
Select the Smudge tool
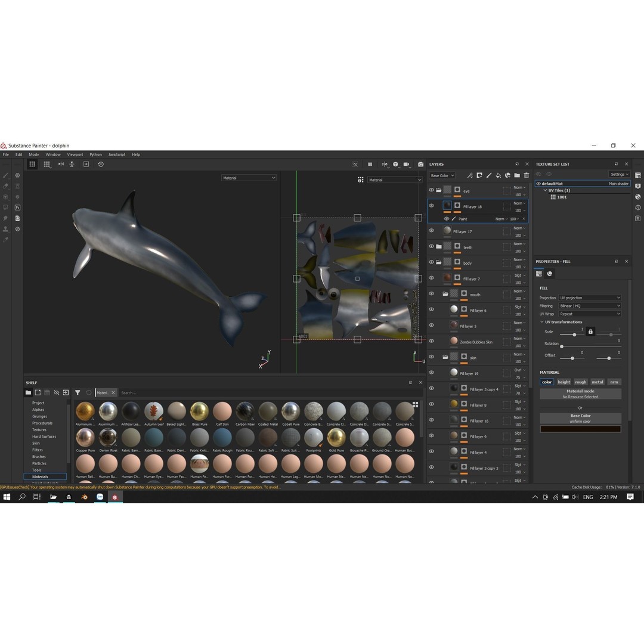pos(6,218)
